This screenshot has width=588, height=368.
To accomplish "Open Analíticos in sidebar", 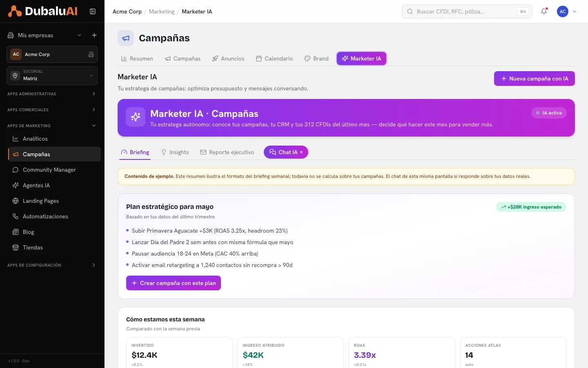I will pos(54,139).
